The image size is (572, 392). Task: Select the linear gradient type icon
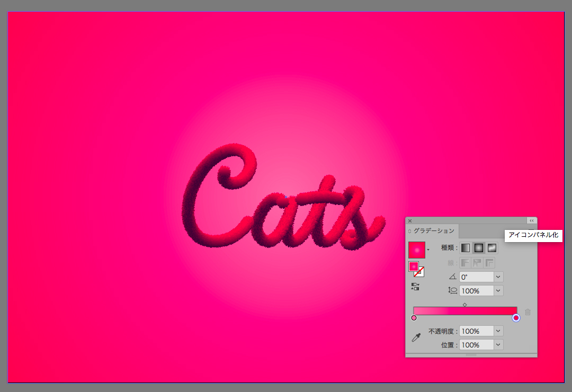point(466,247)
